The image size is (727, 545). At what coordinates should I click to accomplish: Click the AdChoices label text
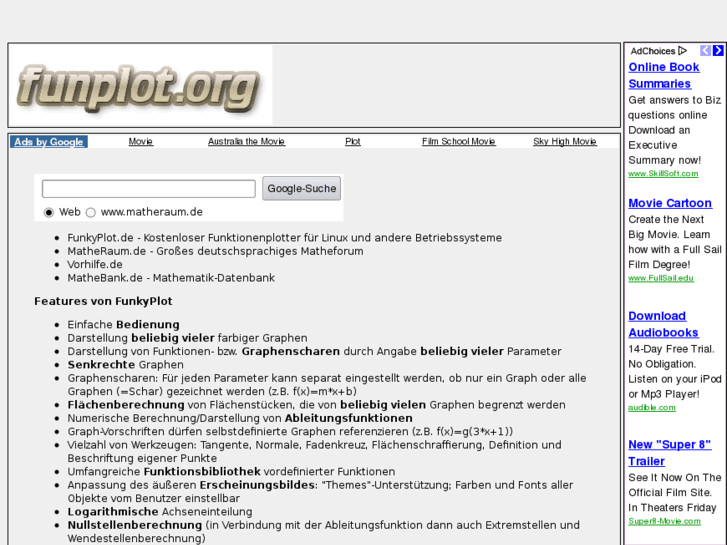pyautogui.click(x=653, y=51)
